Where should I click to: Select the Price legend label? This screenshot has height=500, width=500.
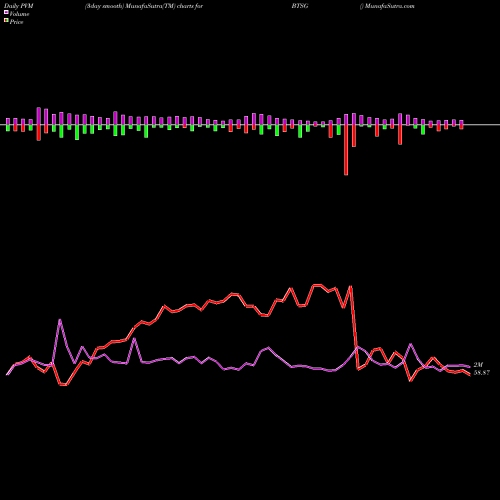[x=16, y=22]
